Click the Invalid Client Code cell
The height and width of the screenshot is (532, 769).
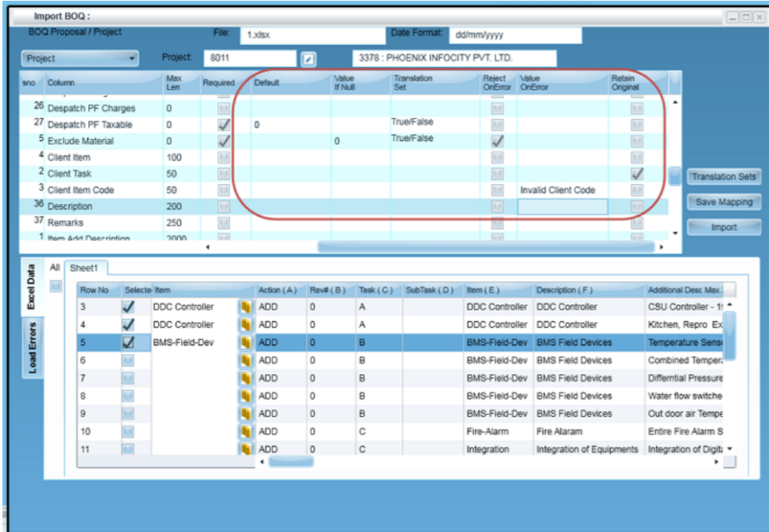pos(562,190)
